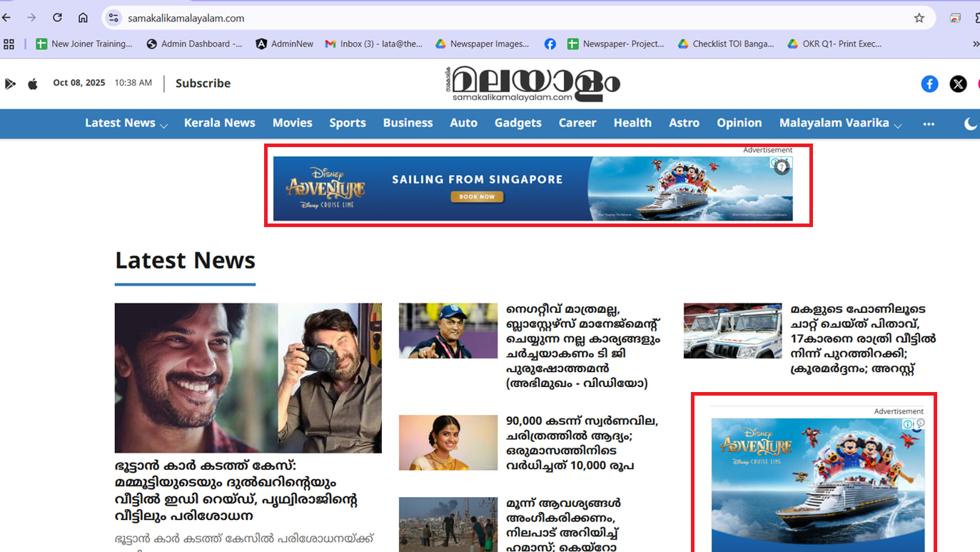Open the X (Twitter) social icon
This screenshot has height=552, width=980.
point(958,84)
